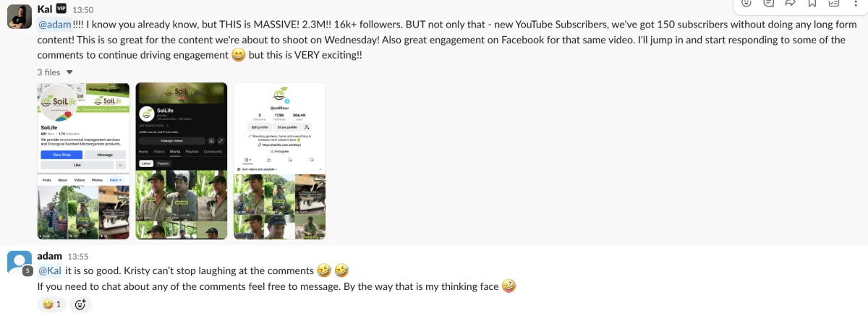The image size is (868, 316).
Task: Click the VIP badge next to Kal
Action: coord(62,9)
